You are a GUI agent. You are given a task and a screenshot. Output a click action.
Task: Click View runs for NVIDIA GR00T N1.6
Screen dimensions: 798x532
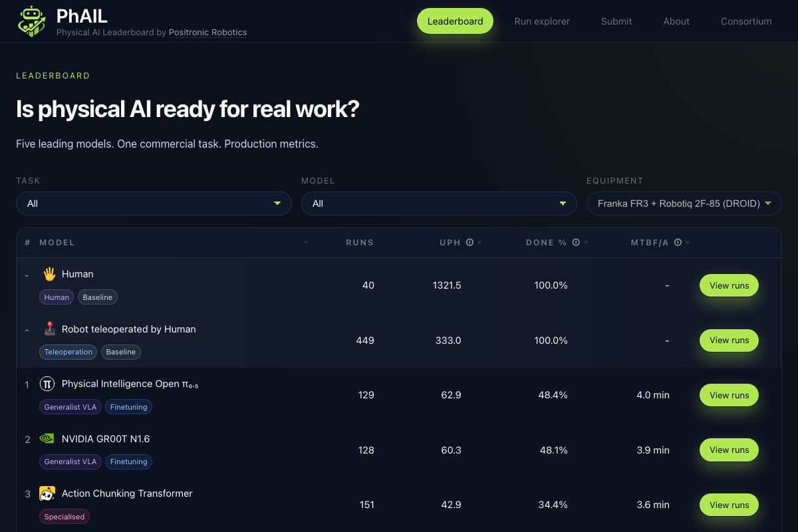[729, 450]
